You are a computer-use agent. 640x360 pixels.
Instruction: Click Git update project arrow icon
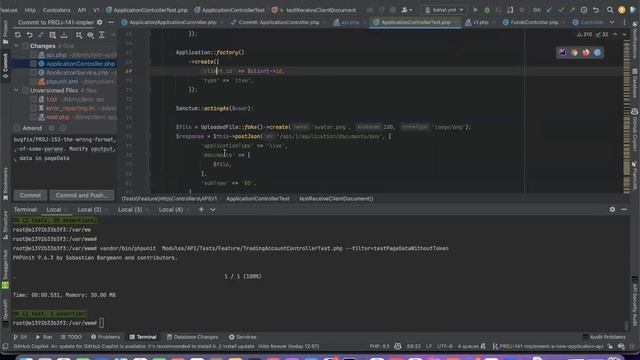549,10
